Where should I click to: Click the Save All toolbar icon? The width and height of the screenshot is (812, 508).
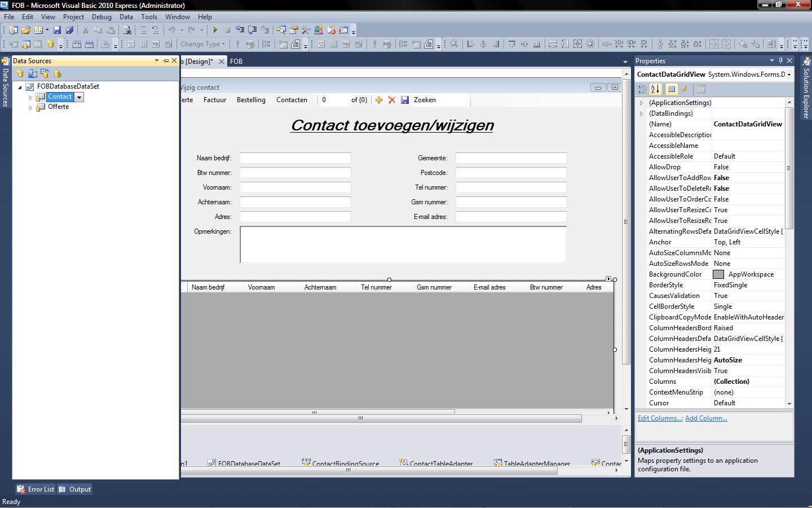(x=69, y=30)
